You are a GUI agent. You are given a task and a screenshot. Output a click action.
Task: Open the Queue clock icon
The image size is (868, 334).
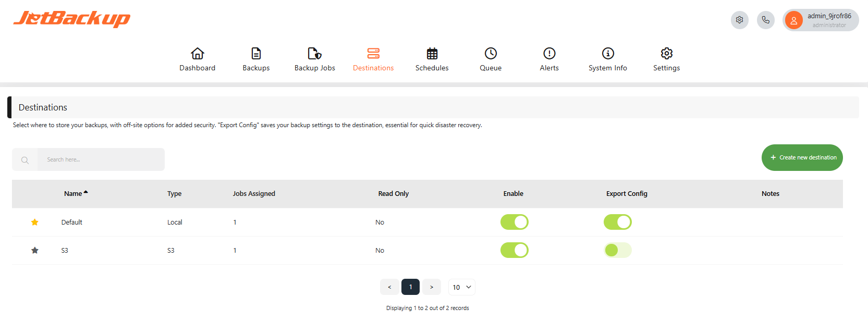(x=491, y=54)
